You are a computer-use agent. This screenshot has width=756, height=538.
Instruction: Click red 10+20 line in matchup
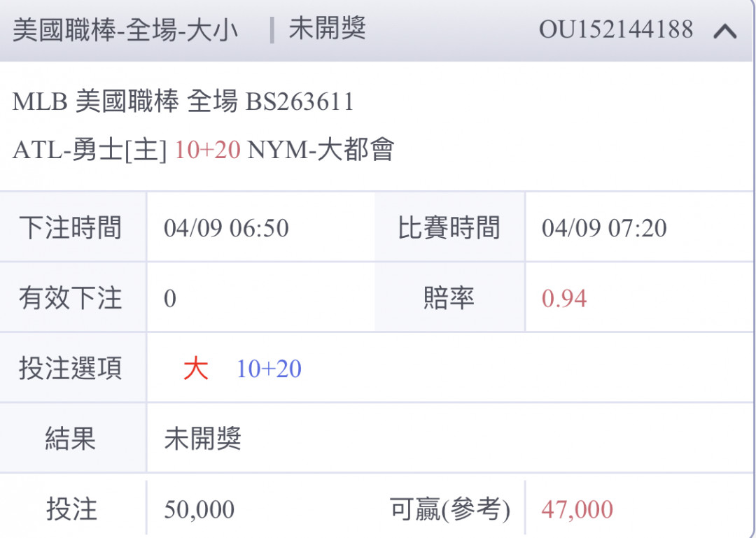pyautogui.click(x=207, y=150)
